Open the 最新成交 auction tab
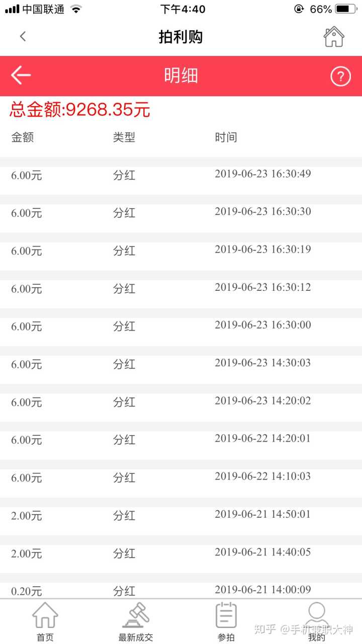Screen dimensions: 362x644 click(136, 622)
